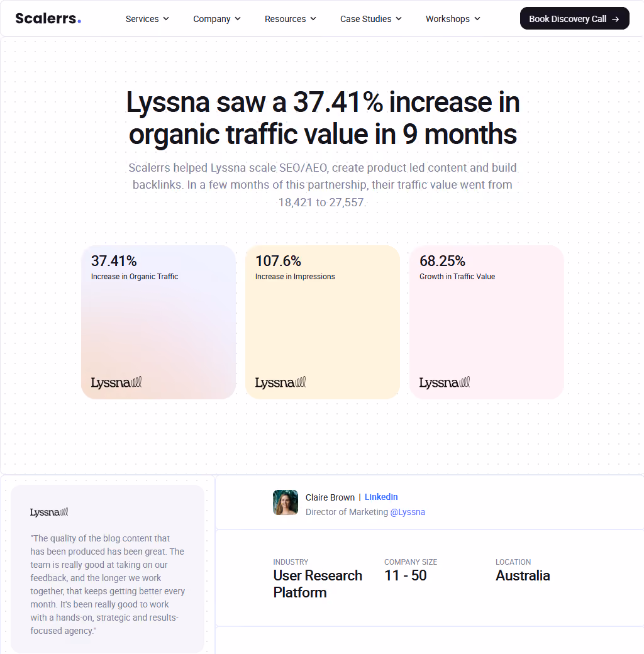Click the 'INDUSTRY' label
The width and height of the screenshot is (644, 654).
pyautogui.click(x=291, y=562)
